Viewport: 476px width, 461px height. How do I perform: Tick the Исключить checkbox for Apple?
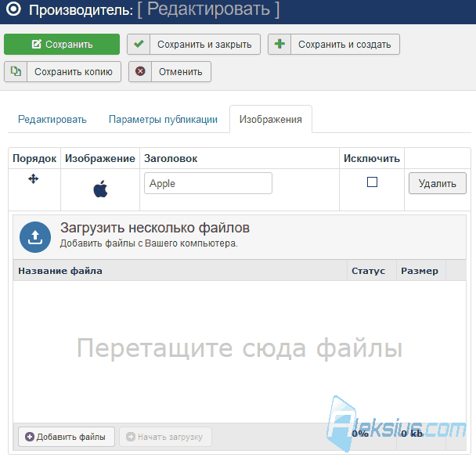[372, 182]
